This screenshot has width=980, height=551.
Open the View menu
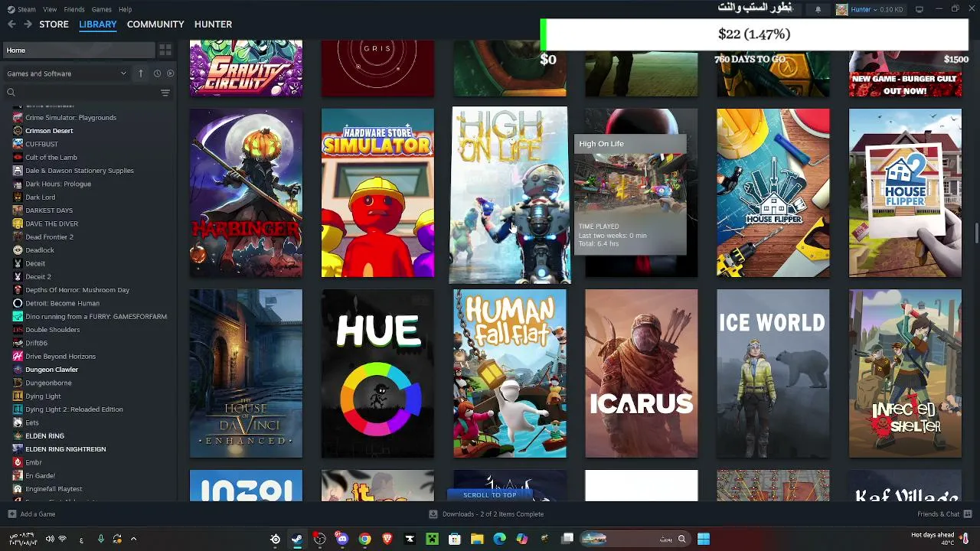[50, 9]
